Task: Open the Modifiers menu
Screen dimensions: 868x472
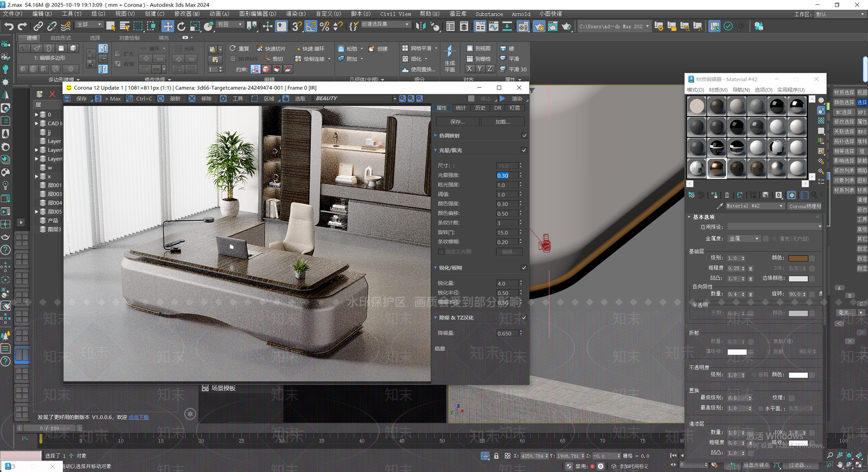Action: pyautogui.click(x=187, y=14)
